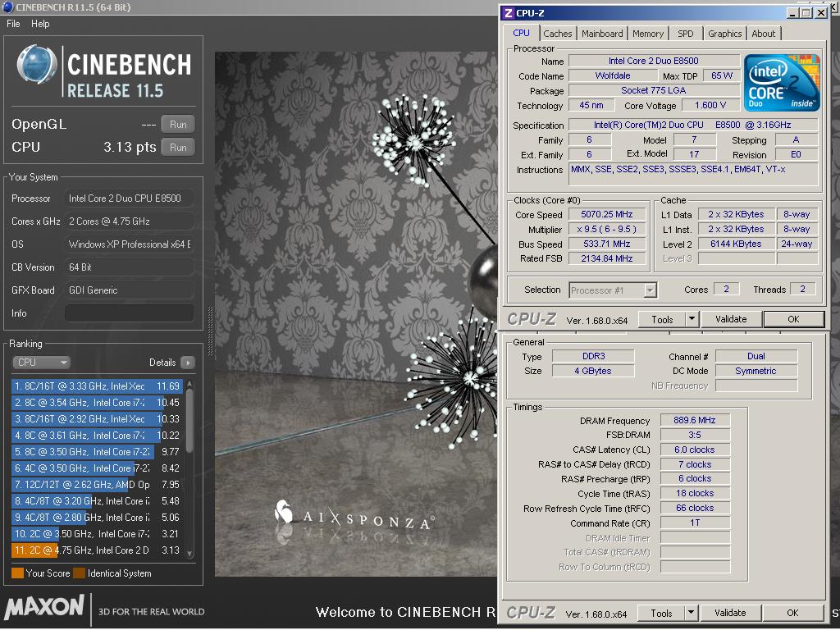840x630 pixels.
Task: Click the Processor name field in Cinebench
Action: 129,199
